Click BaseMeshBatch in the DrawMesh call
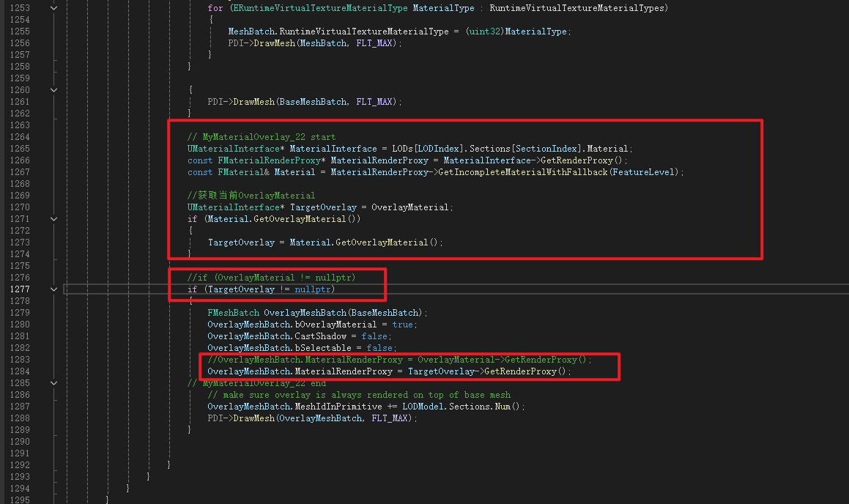 point(312,102)
